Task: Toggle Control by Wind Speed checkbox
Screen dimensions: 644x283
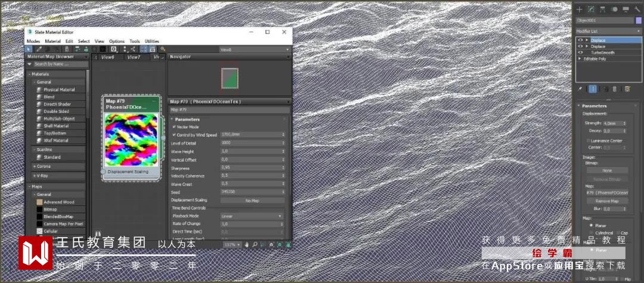Action: click(x=174, y=135)
